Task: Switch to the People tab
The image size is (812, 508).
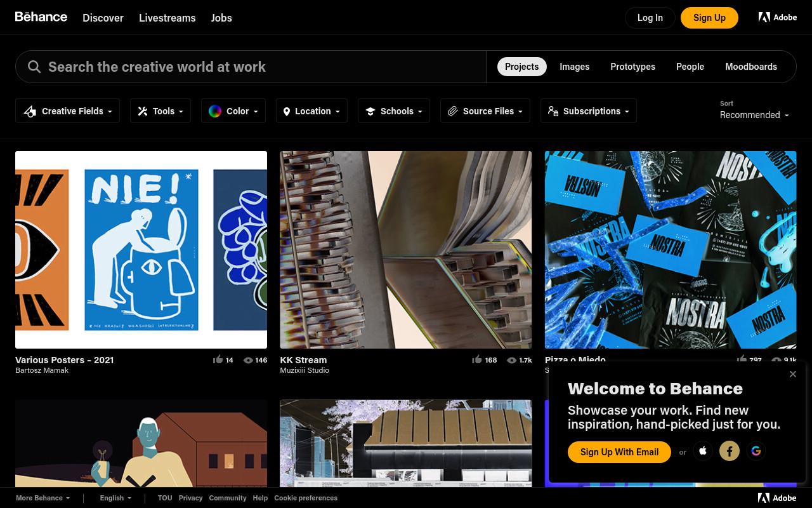Action: coord(690,67)
